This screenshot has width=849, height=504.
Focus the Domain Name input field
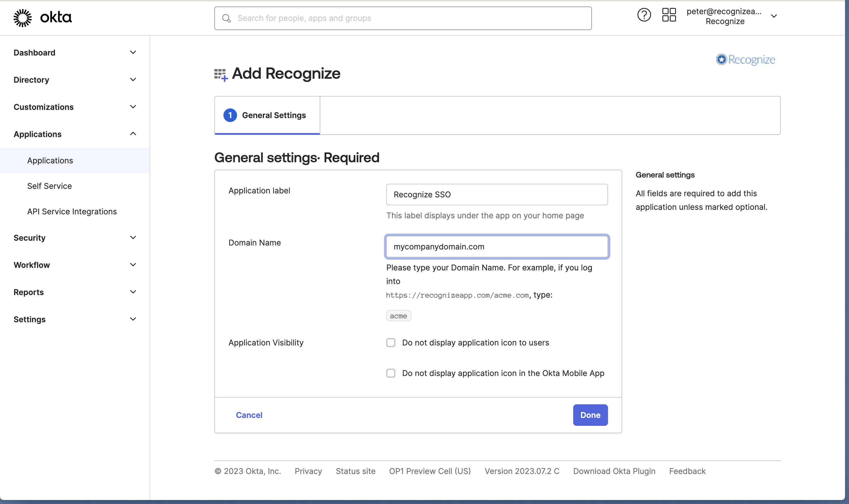[x=497, y=247]
